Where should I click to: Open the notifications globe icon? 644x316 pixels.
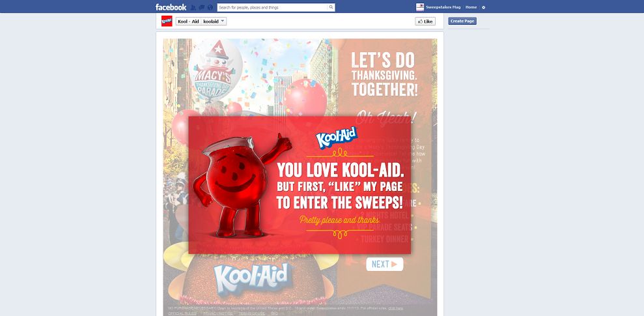(x=210, y=7)
